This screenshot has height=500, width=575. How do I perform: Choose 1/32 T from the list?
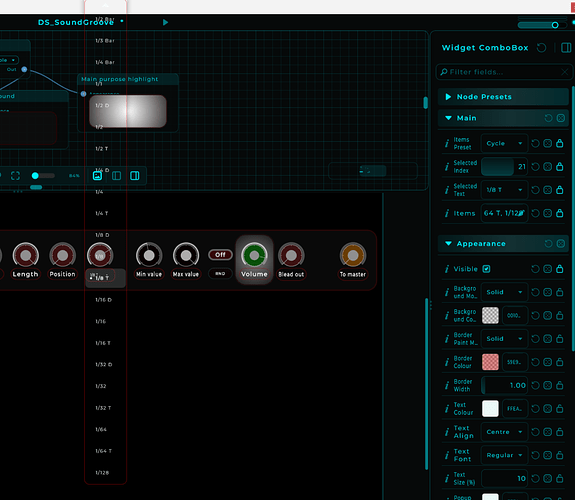pos(103,408)
